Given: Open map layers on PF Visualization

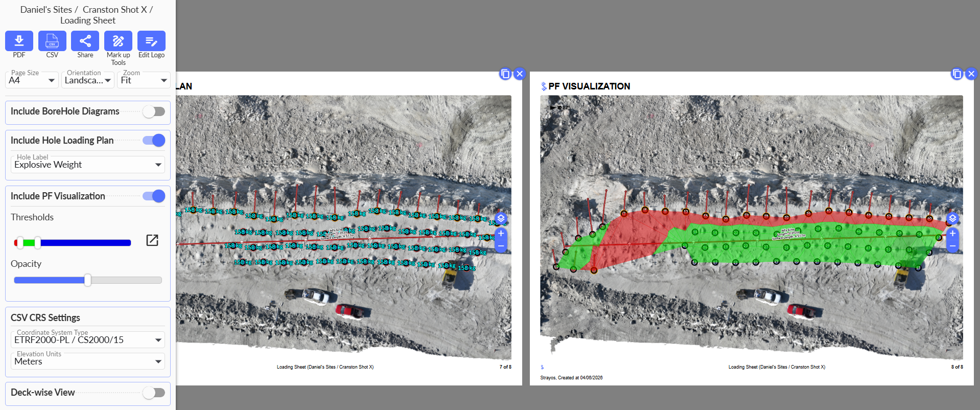Looking at the screenshot, I should 952,218.
